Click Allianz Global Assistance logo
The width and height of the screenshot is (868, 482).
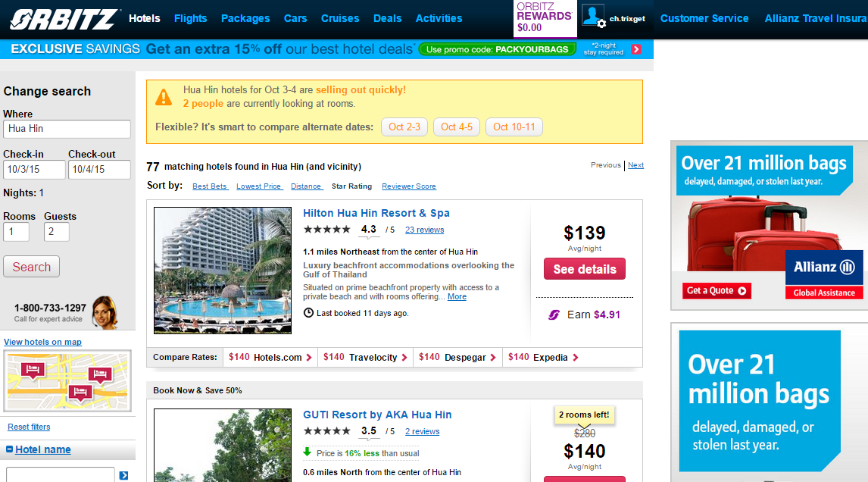tap(824, 275)
